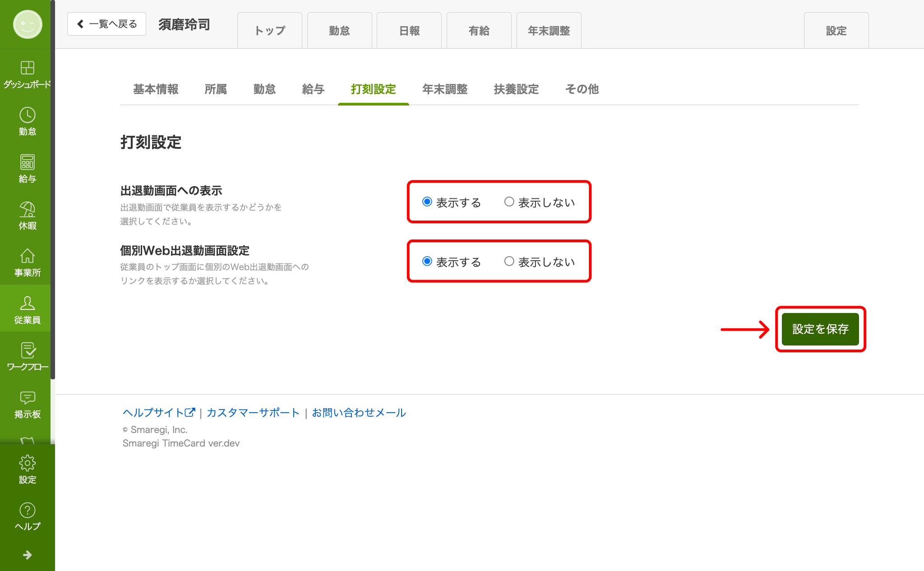Click the 設定を保存 button
The width and height of the screenshot is (924, 571).
pos(820,329)
